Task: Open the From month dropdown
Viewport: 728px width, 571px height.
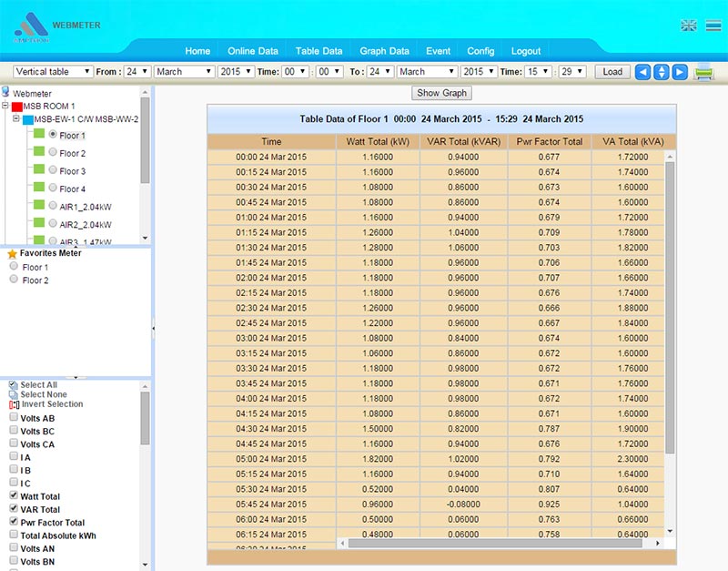Action: point(184,72)
